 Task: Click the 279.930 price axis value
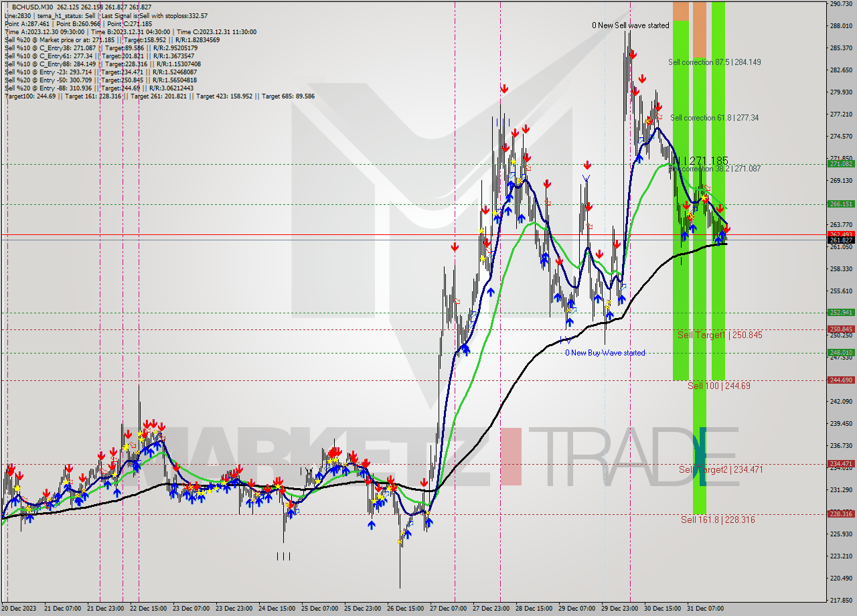click(x=841, y=92)
